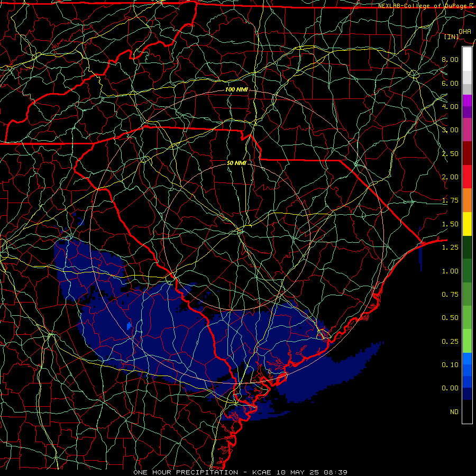
Task: Pick the dark red legend swatch
Action: click(x=467, y=153)
